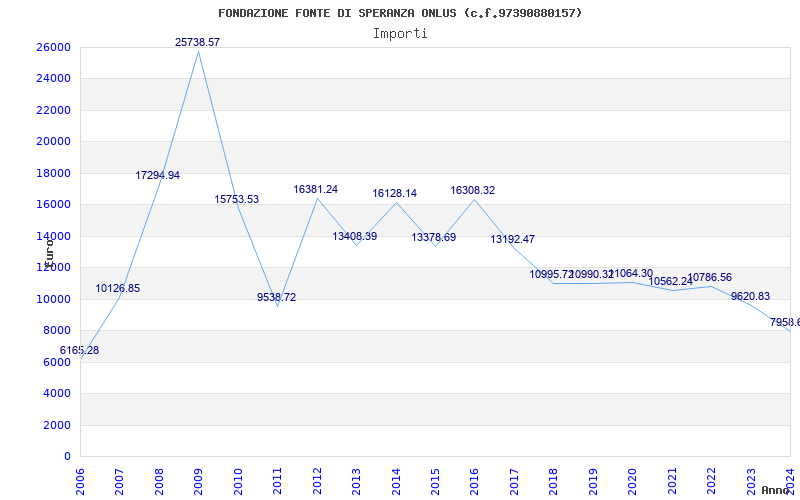Image resolution: width=800 pixels, height=500 pixels.
Task: Select the data label 10990.32
Action: [x=591, y=274]
